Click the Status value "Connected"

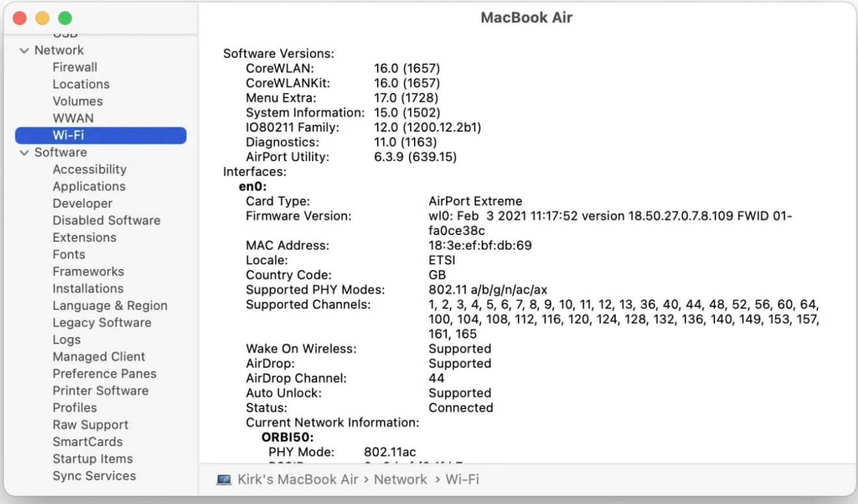tap(461, 408)
